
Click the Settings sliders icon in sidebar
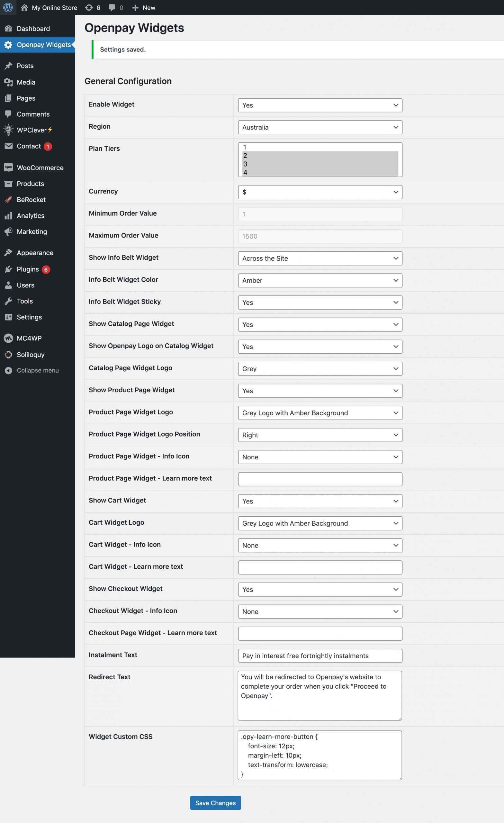pyautogui.click(x=8, y=317)
